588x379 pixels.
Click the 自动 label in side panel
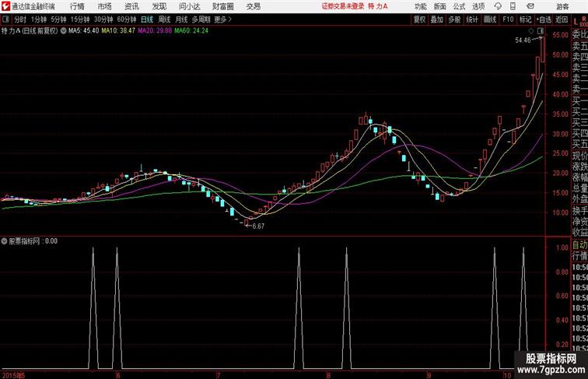point(579,245)
